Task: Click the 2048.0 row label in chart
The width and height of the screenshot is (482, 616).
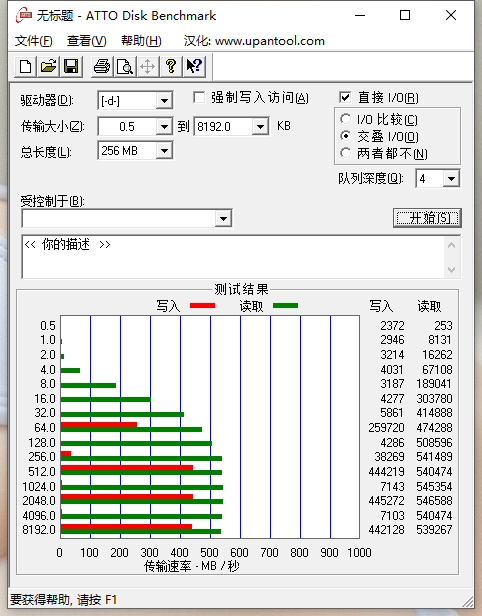Action: pyautogui.click(x=39, y=500)
